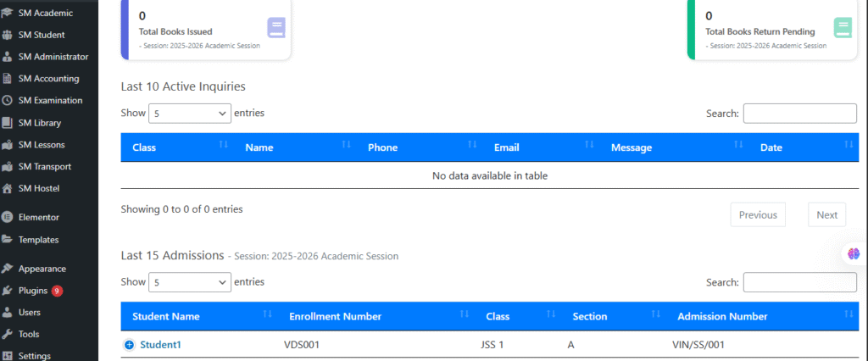The width and height of the screenshot is (868, 361).
Task: Click the pink brain floating icon
Action: pyautogui.click(x=853, y=253)
